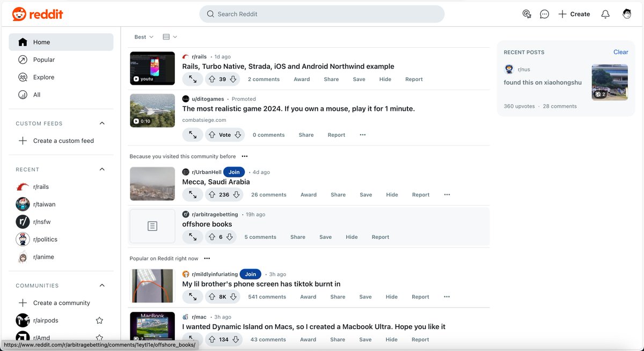
Task: Join r/mildlyinfuriating community
Action: click(x=251, y=274)
